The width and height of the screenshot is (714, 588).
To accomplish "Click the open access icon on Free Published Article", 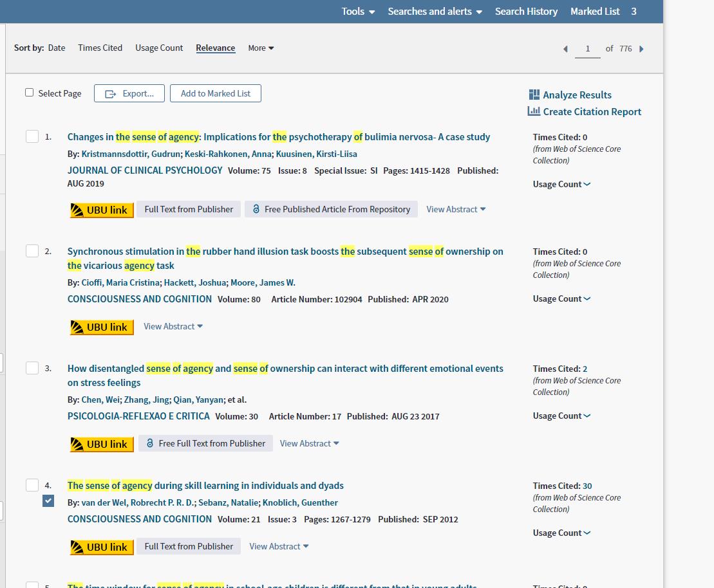I will pos(256,209).
